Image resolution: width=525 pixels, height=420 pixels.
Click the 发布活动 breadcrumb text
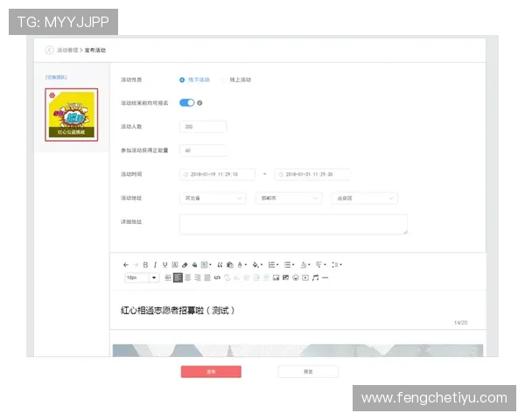95,50
